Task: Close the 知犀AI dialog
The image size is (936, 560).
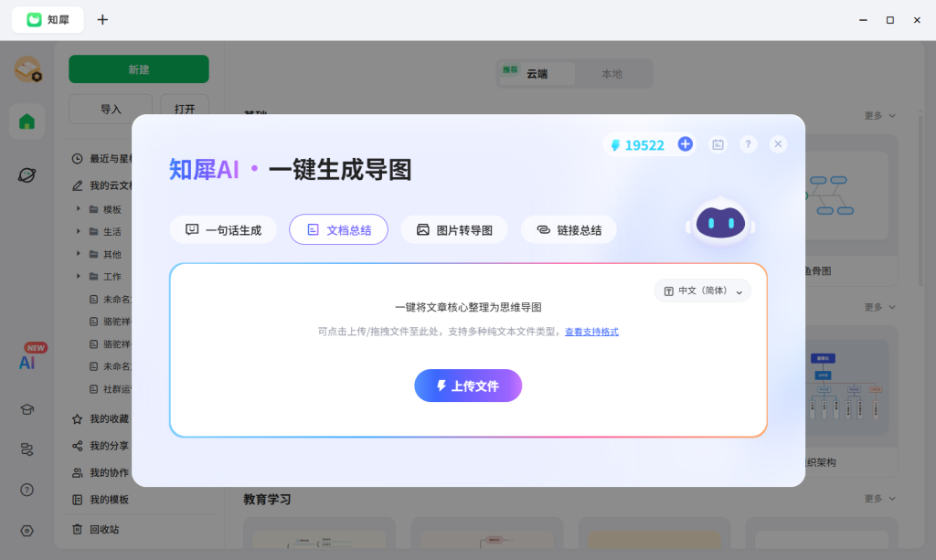Action: click(778, 144)
